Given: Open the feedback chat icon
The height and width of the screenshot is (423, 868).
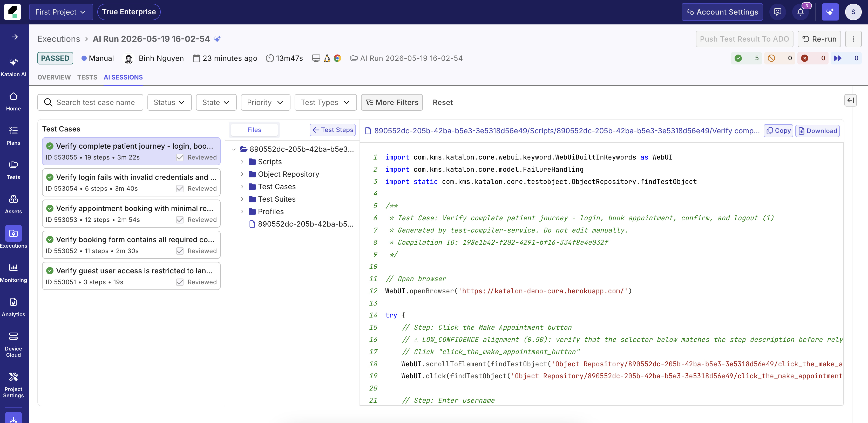Looking at the screenshot, I should [x=778, y=12].
